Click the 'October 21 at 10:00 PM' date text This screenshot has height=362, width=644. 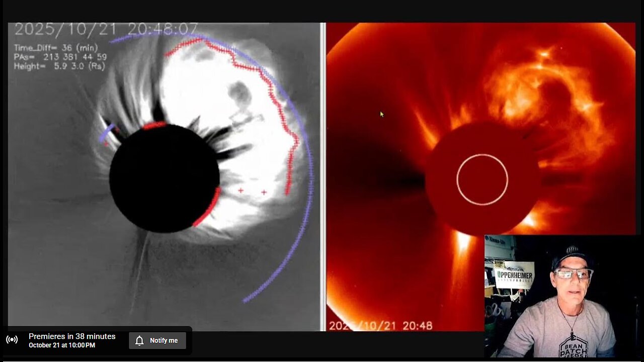click(62, 345)
